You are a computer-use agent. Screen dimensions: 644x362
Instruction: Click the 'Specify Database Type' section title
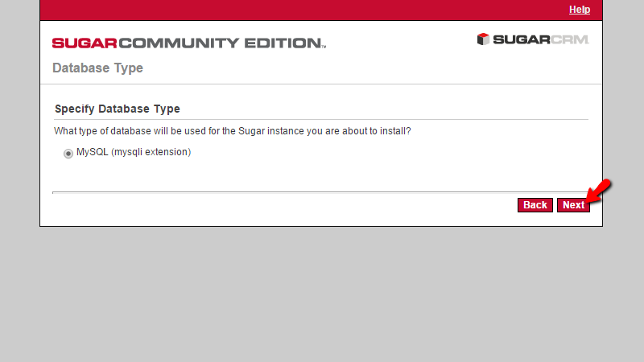(x=118, y=109)
